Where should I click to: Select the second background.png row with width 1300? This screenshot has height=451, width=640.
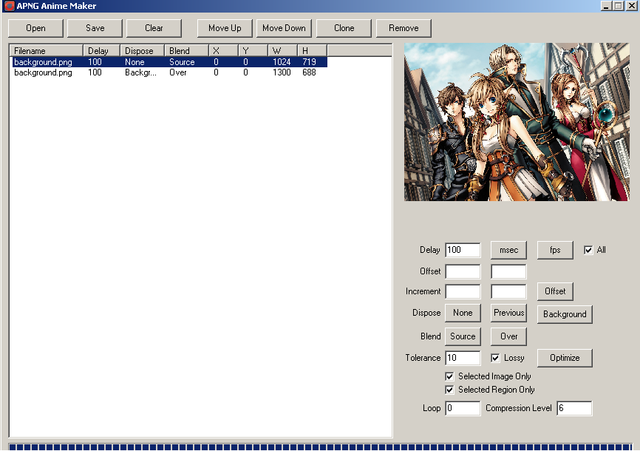169,73
